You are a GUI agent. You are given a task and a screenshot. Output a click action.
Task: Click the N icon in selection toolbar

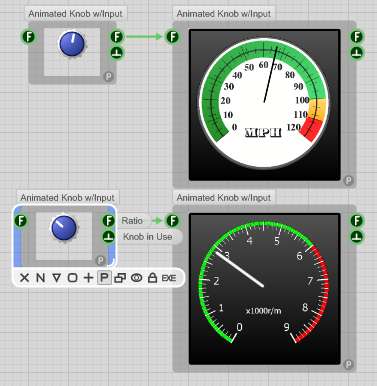tap(40, 277)
